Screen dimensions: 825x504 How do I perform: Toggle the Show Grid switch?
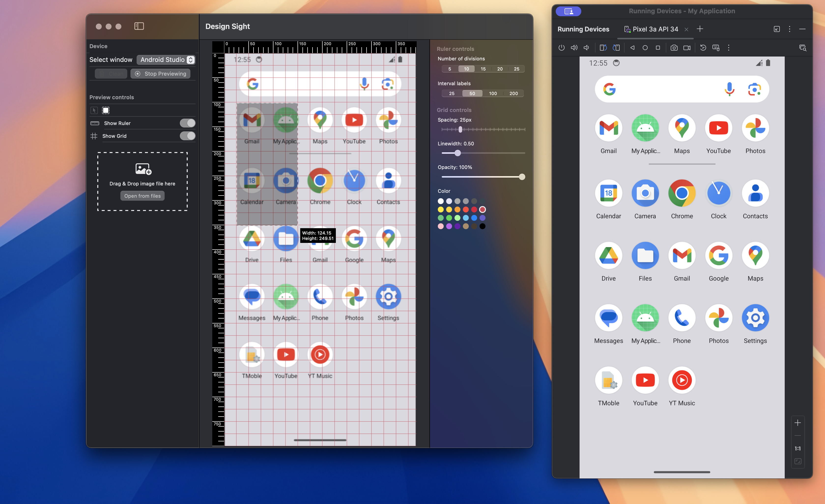tap(187, 136)
